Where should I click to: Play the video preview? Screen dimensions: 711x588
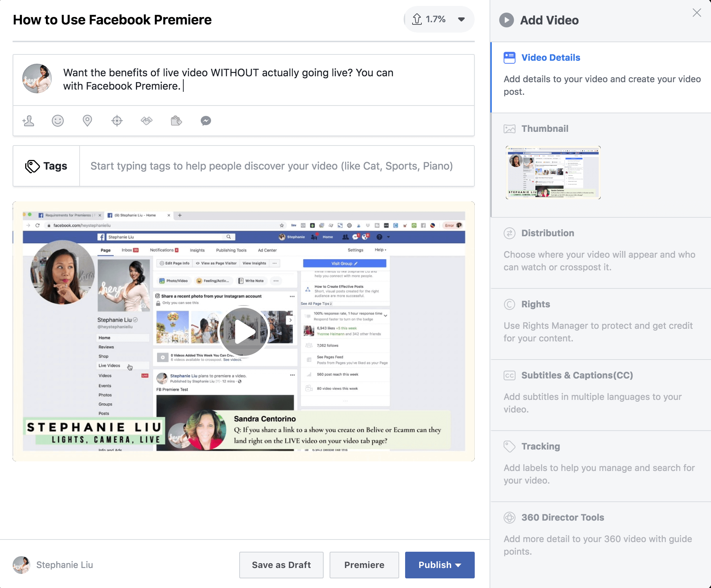243,331
